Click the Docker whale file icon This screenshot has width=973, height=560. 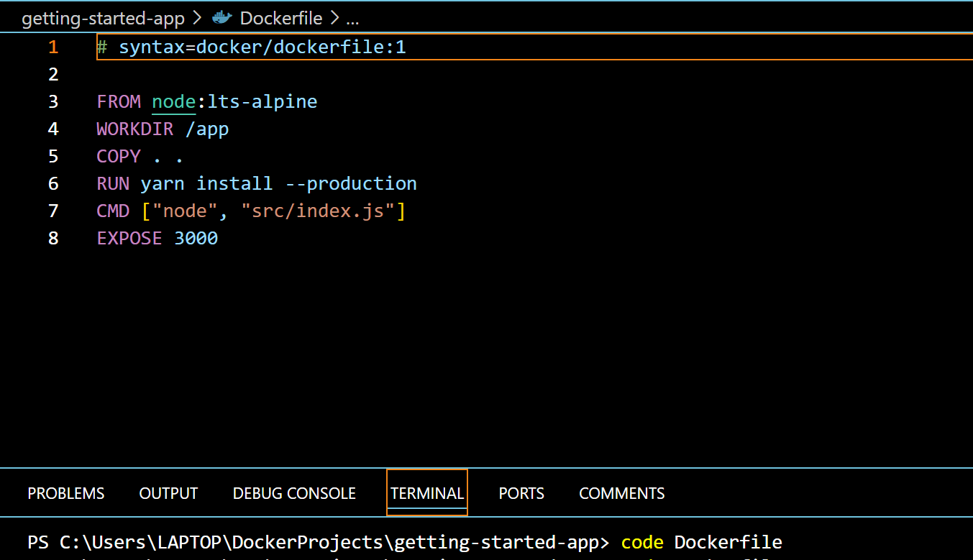[223, 18]
